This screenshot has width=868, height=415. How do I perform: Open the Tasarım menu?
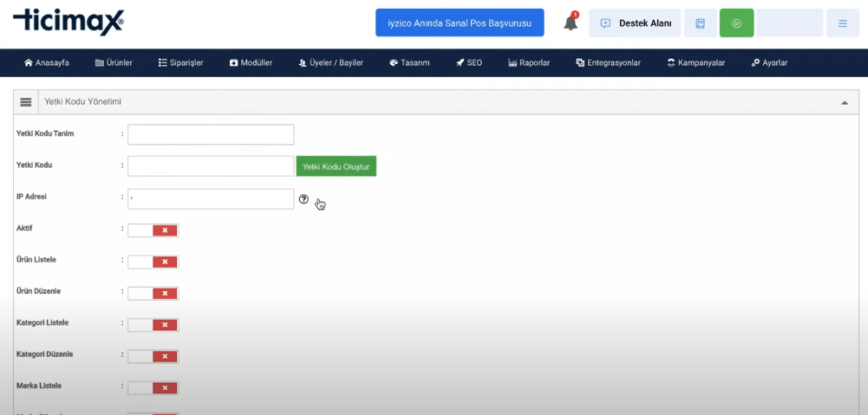point(409,63)
